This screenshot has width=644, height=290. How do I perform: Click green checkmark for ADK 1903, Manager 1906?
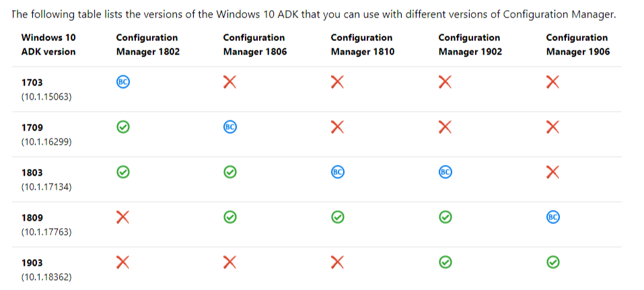coord(552,262)
